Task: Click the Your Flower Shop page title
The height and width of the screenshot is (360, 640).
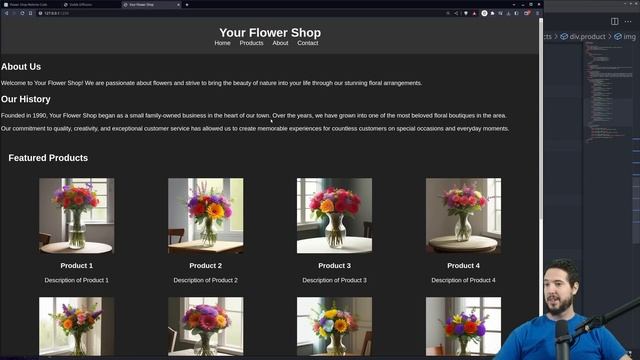Action: click(270, 32)
